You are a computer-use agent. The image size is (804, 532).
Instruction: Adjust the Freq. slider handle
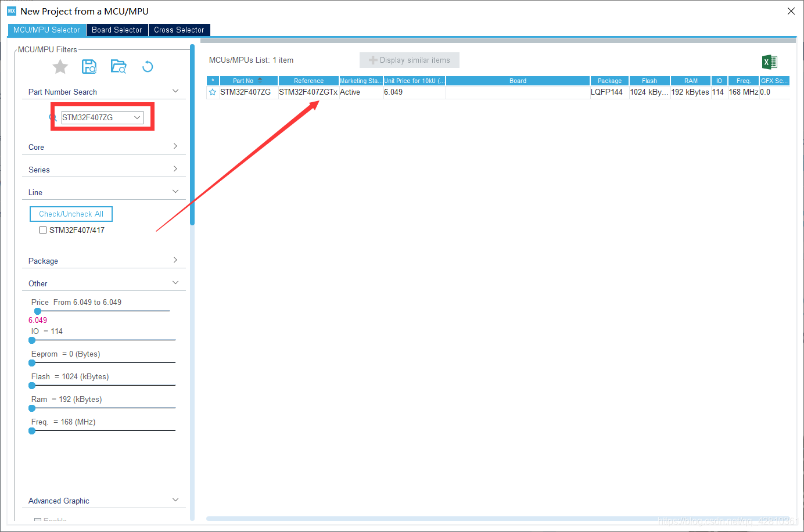point(32,431)
